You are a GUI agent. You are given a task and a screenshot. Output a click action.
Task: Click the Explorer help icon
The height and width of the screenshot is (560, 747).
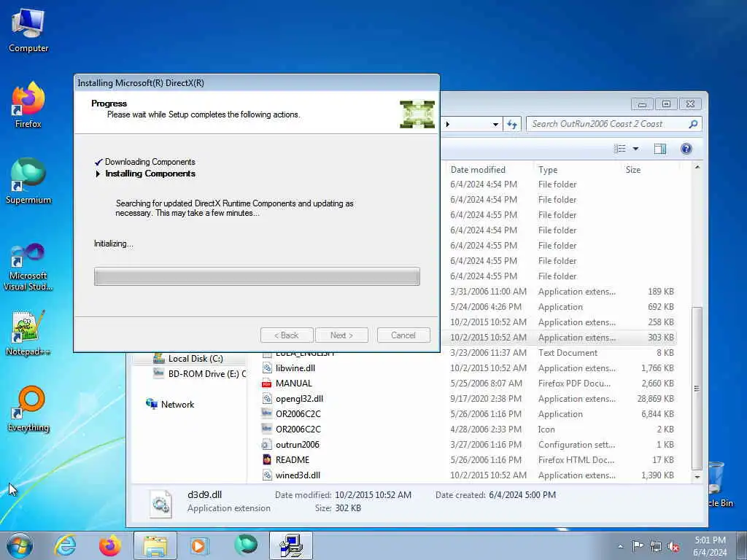coord(686,149)
